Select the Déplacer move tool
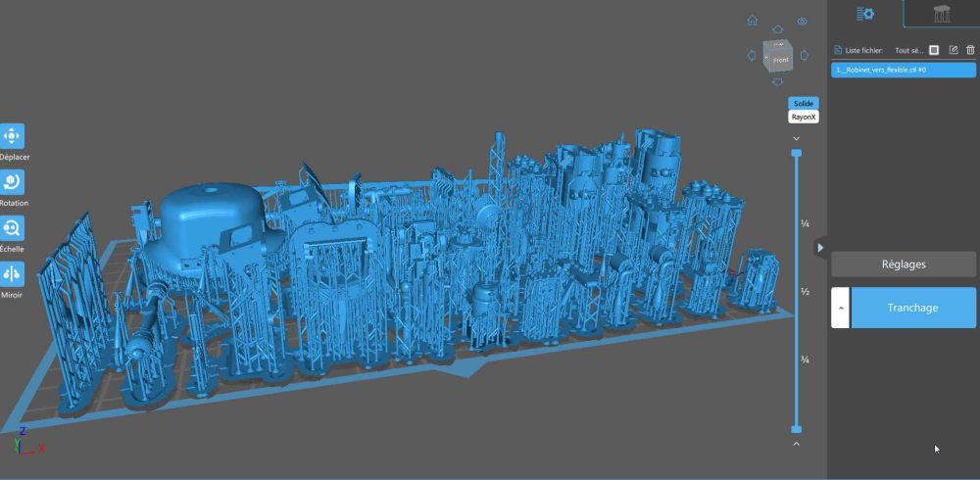This screenshot has height=480, width=980. coord(12,135)
